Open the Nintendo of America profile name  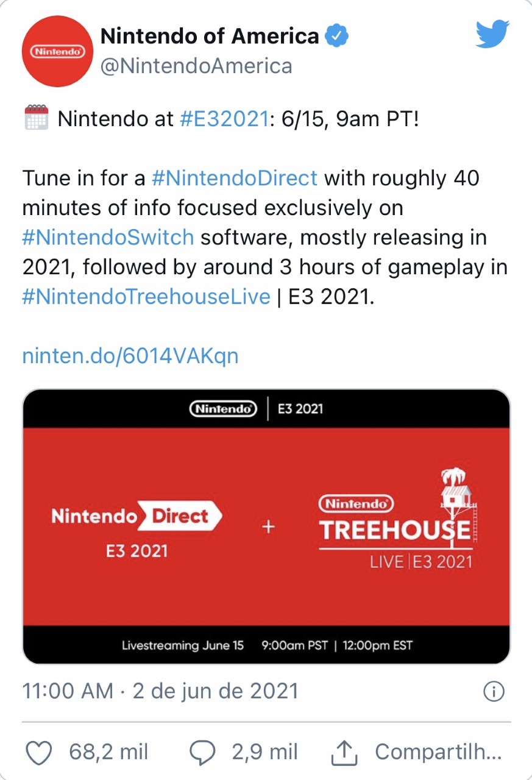210,37
